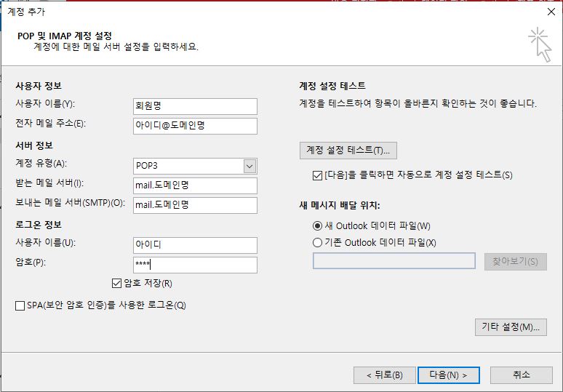563x392 pixels.
Task: Select 기존 Outlook 데이터 파일 radio option
Action: pos(317,242)
